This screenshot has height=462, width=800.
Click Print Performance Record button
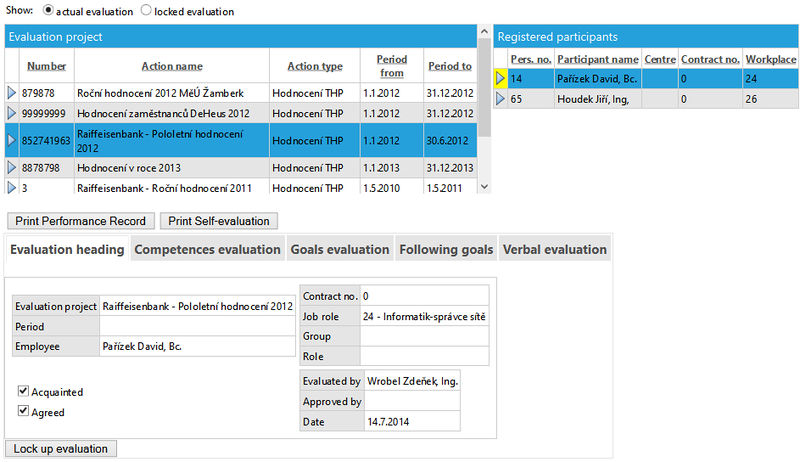point(81,221)
